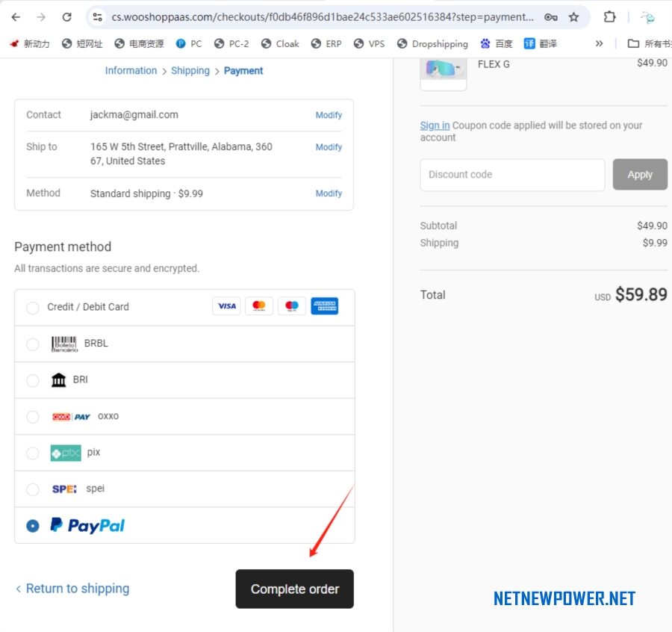Open the PC-2 bookmark

[x=231, y=44]
